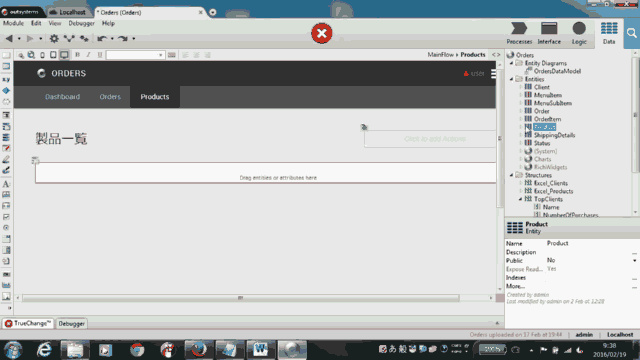Collapse the Entity Diagrams folder
Viewport: 640px width, 360px height.
coord(511,63)
